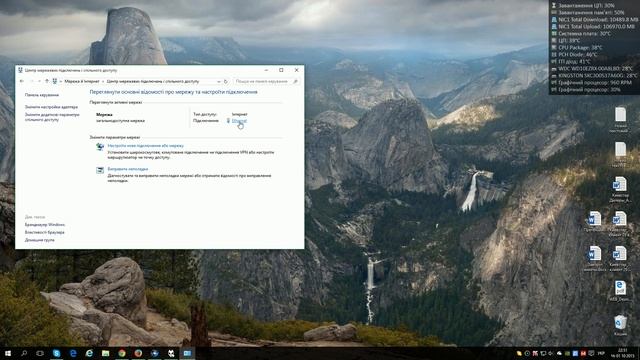Click the troubleshoot problems icon
640x360 pixels.
tap(100, 170)
